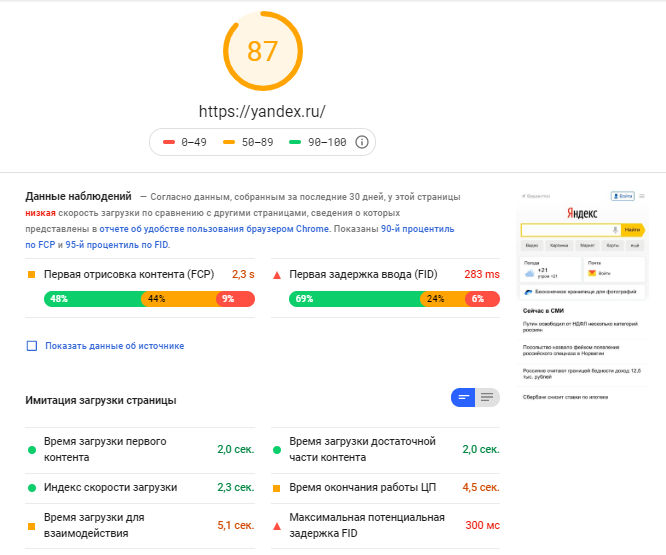Click the orange 24% FID bar segment
Image resolution: width=666 pixels, height=555 pixels.
(x=443, y=299)
